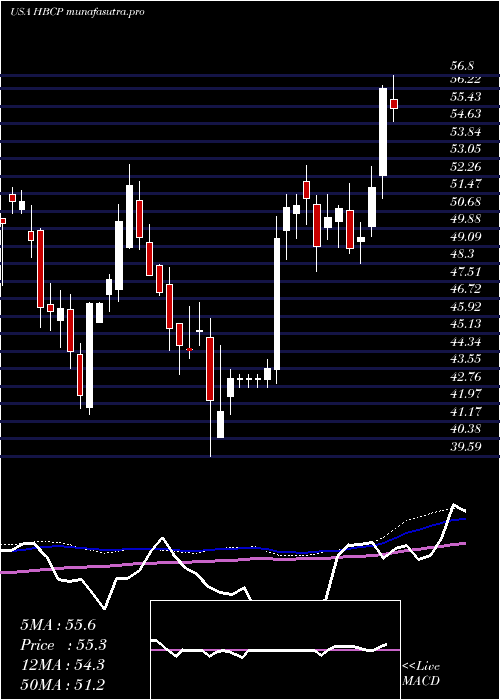Screen dimensions: 500x700
Task: Click the <<Live MACD label
Action: tap(421, 674)
